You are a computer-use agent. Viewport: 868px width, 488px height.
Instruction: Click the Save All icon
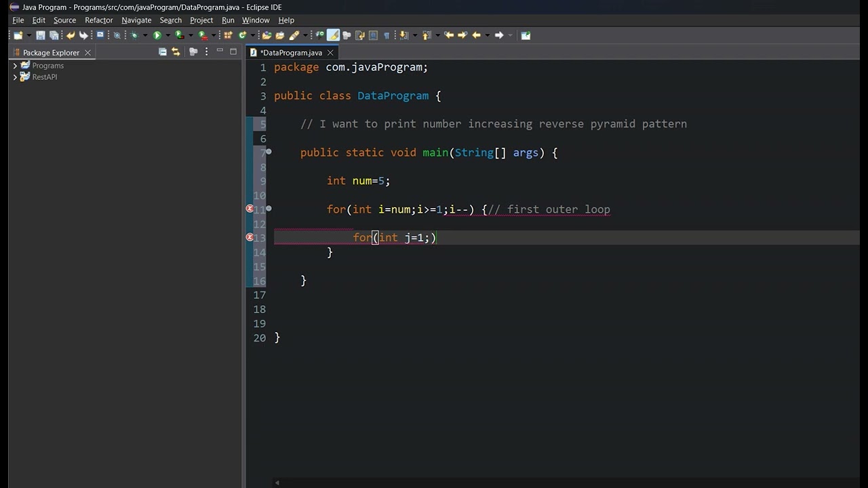coord(54,35)
